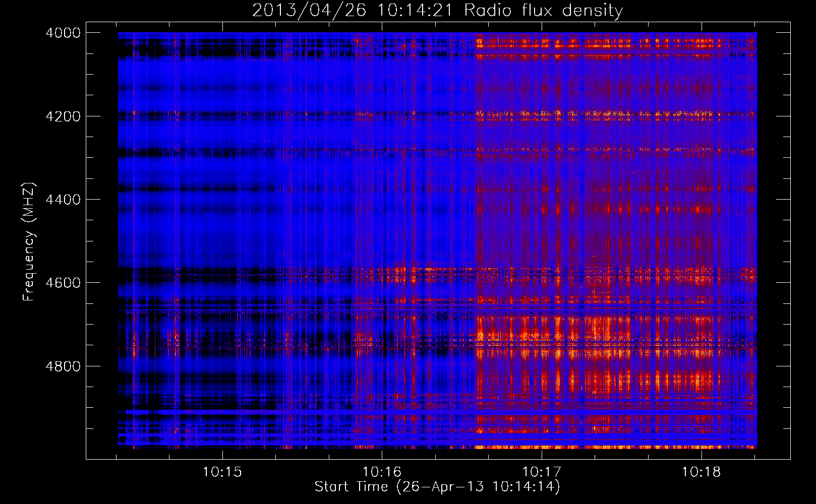Click the plot title '2013/04/26 10:14:21 Radio flux density'

pyautogui.click(x=438, y=10)
